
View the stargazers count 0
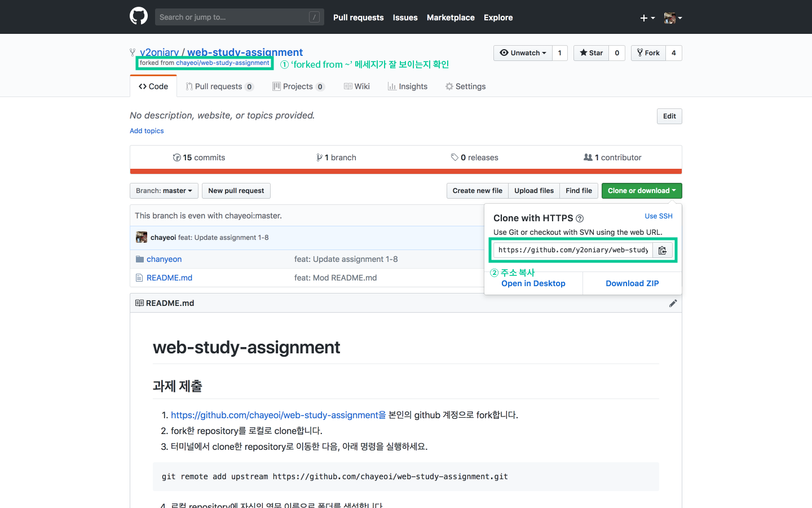coord(617,53)
